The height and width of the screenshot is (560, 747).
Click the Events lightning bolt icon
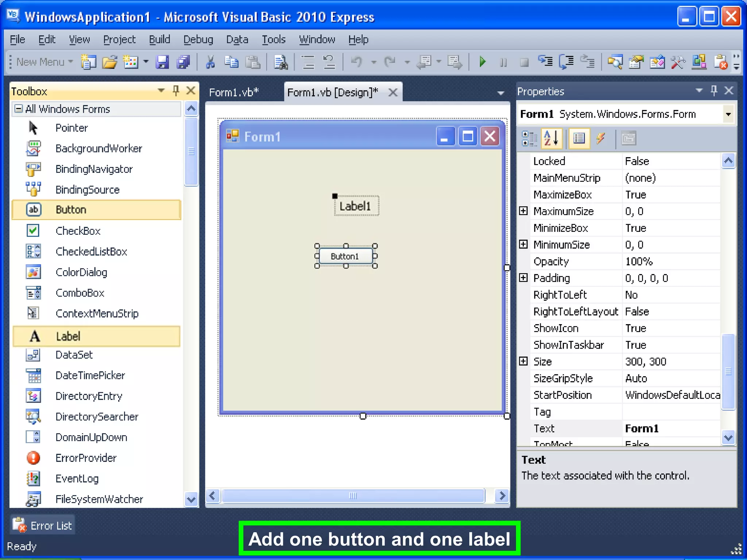pos(601,139)
